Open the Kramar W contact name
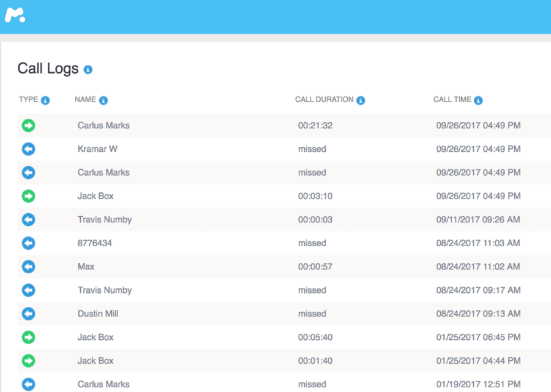The height and width of the screenshot is (392, 551). pos(97,149)
